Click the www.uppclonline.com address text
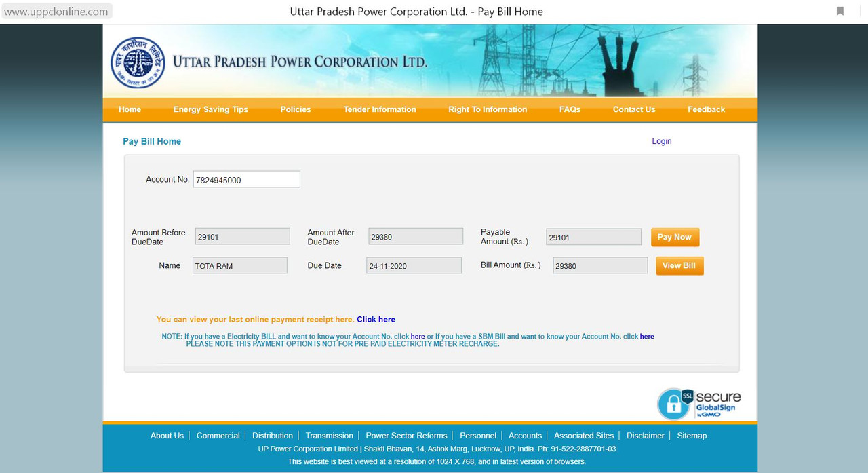The image size is (868, 473). pos(56,12)
